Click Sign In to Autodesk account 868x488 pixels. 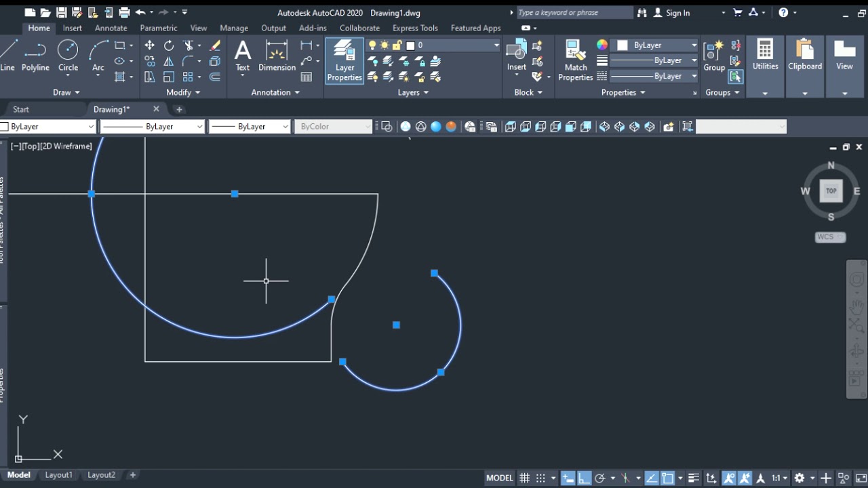tap(677, 13)
